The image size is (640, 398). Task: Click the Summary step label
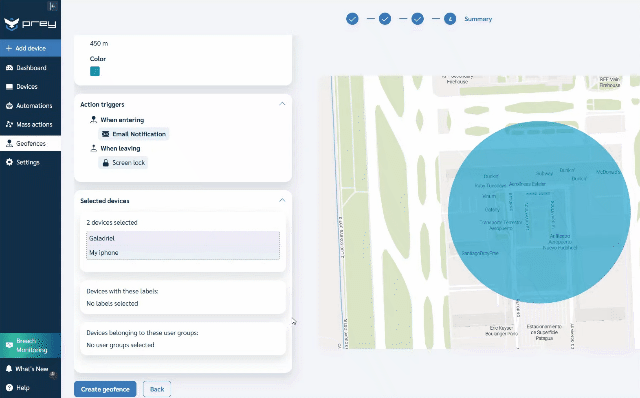point(478,19)
